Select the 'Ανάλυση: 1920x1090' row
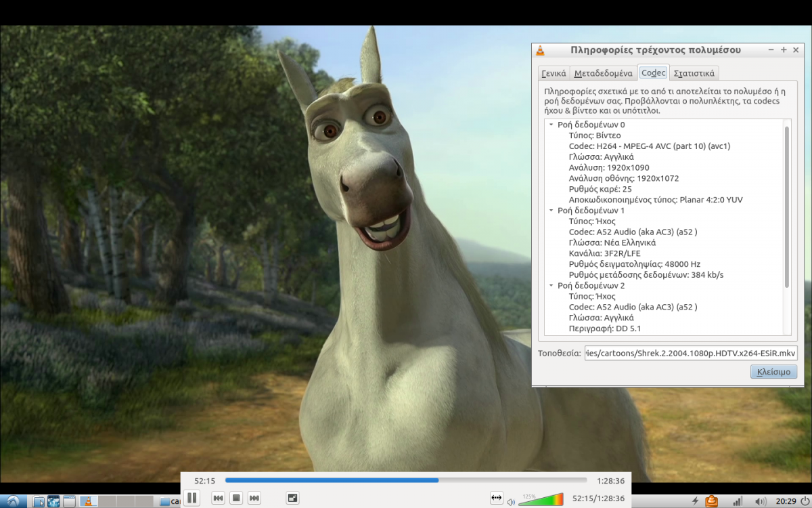The height and width of the screenshot is (508, 812). [609, 168]
